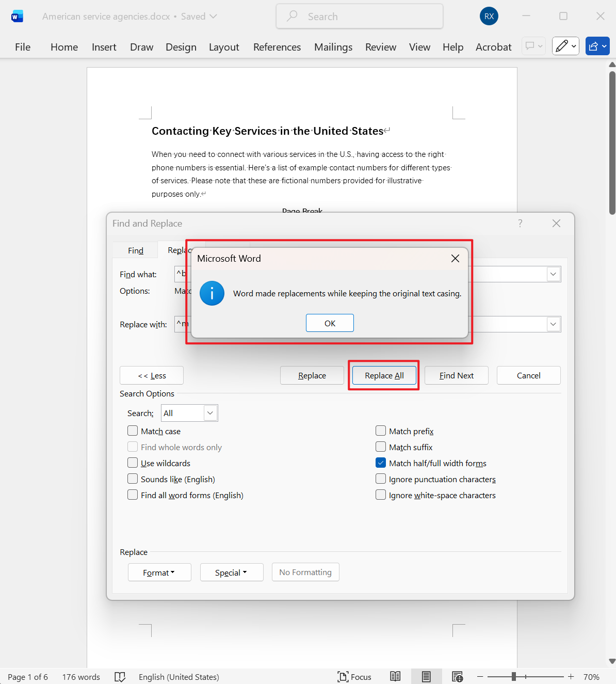The width and height of the screenshot is (616, 684).
Task: Open the References ribbon tab
Action: 277,47
